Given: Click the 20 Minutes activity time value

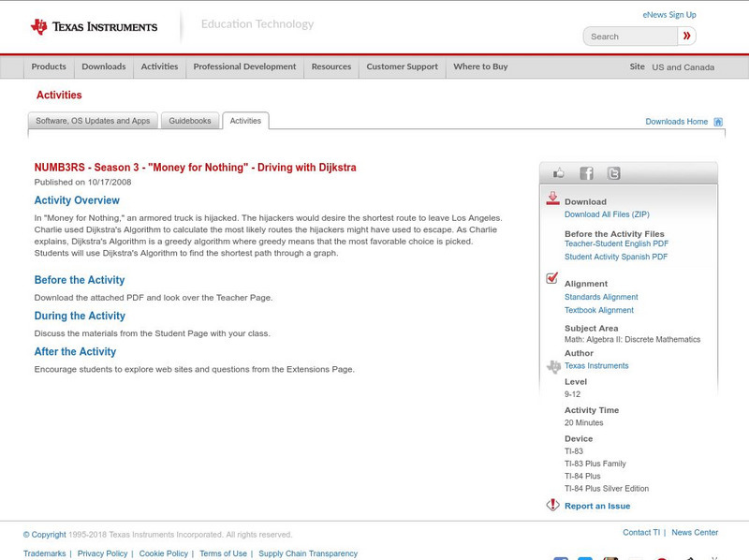Looking at the screenshot, I should [x=583, y=423].
